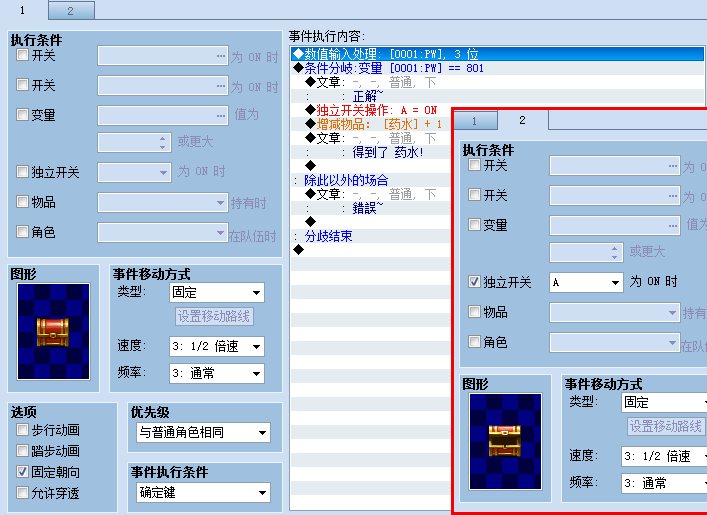Image resolution: width=707 pixels, height=515 pixels.
Task: Tick the 变量 condition checkbox on page 1
Action: pos(22,115)
